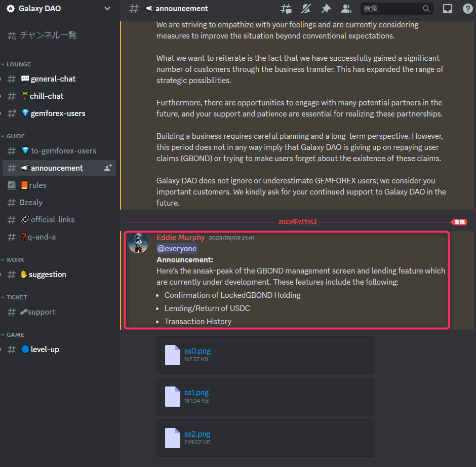This screenshot has height=467, width=476.
Task: Switch to the general-chat channel
Action: [53, 79]
